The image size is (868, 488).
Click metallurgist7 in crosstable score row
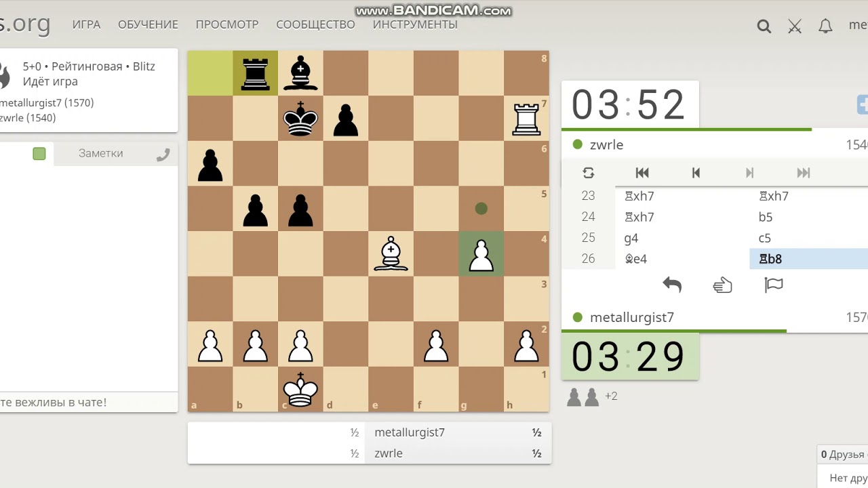410,432
